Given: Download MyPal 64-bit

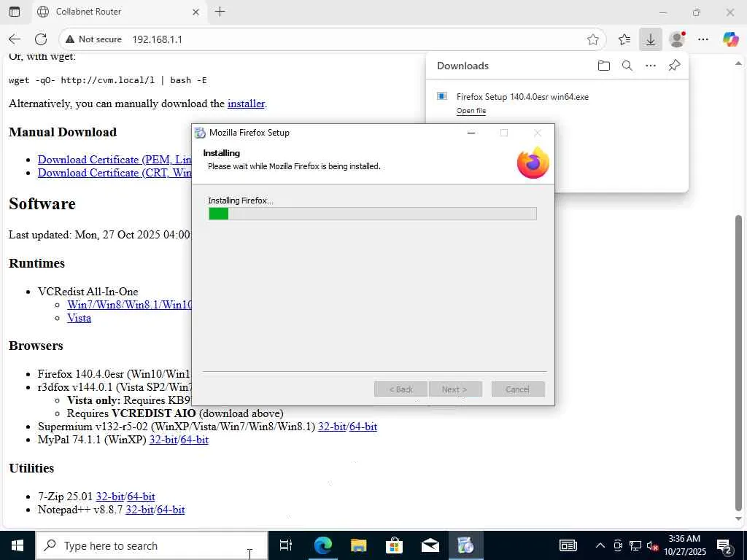Looking at the screenshot, I should (x=194, y=440).
